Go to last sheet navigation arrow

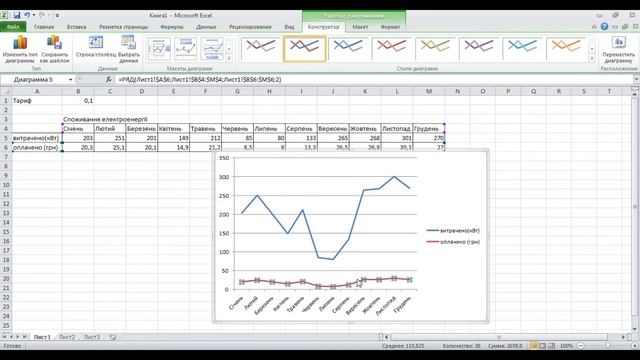tap(24, 337)
